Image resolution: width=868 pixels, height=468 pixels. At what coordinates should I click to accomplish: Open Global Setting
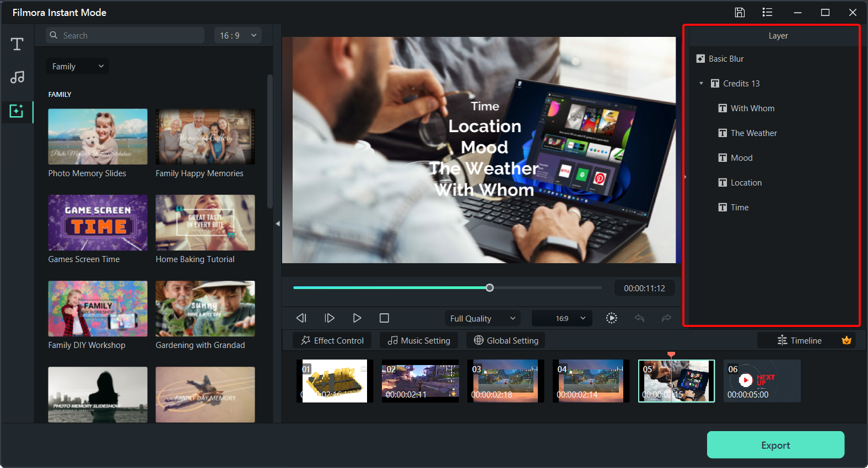506,340
